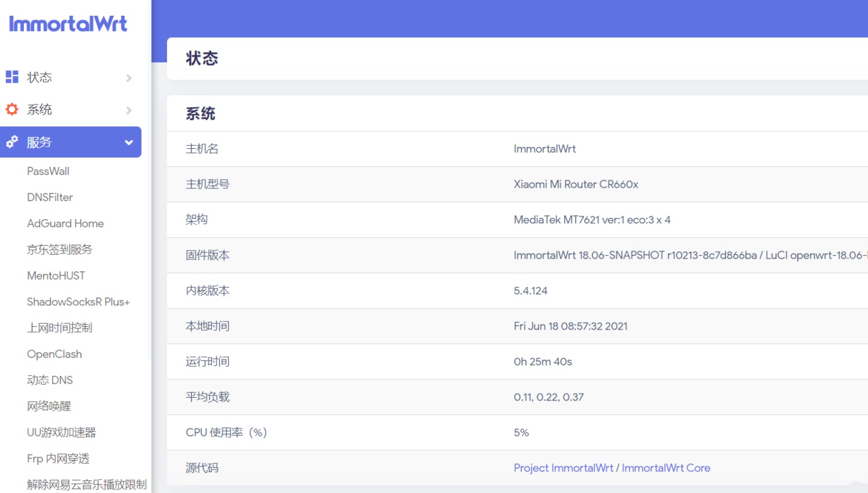
Task: Click the ImmortalWrt logo
Action: 69,23
